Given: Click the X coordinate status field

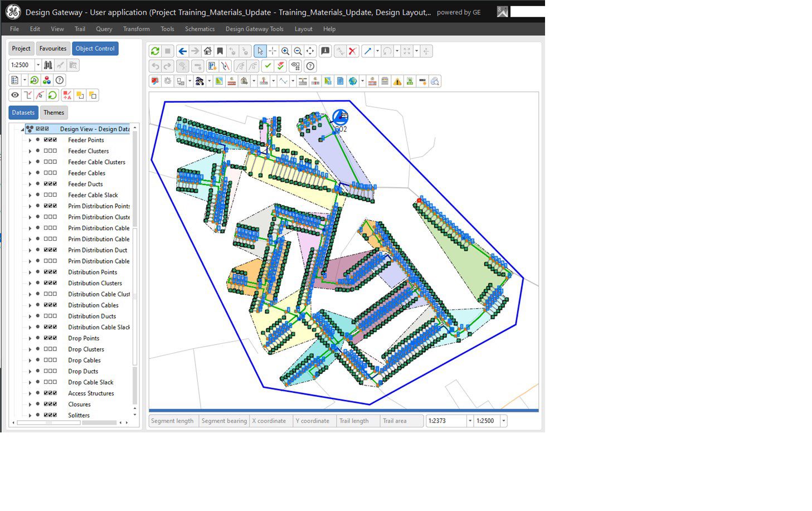Looking at the screenshot, I should click(270, 421).
